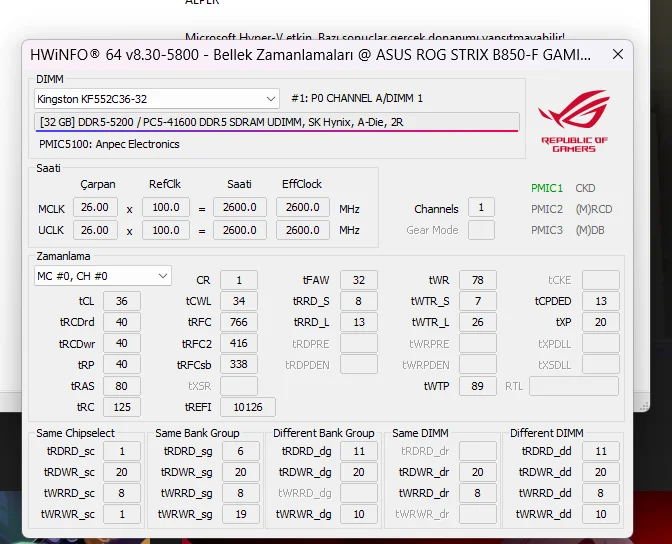The height and width of the screenshot is (544, 672).
Task: Click the tRRD_L value 13
Action: point(359,322)
